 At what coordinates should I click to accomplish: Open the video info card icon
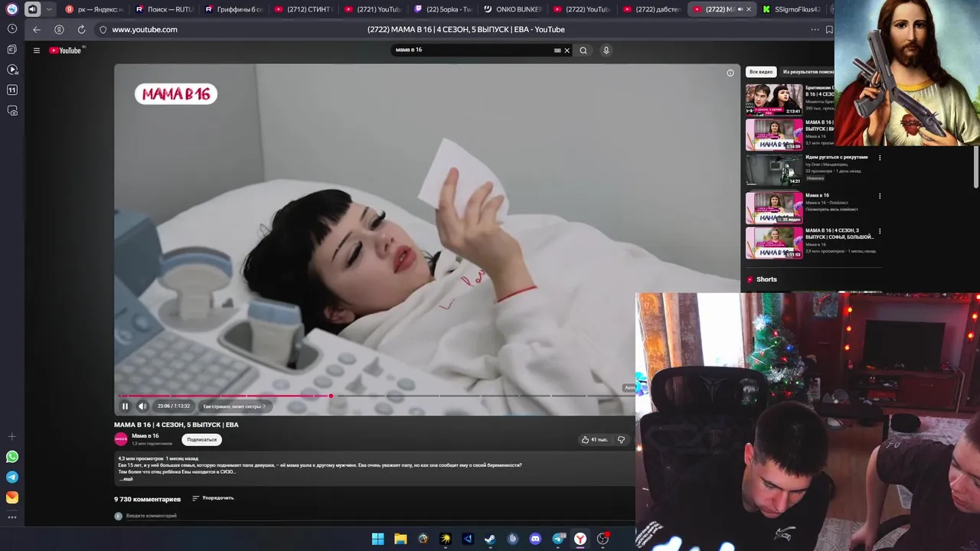pyautogui.click(x=730, y=73)
